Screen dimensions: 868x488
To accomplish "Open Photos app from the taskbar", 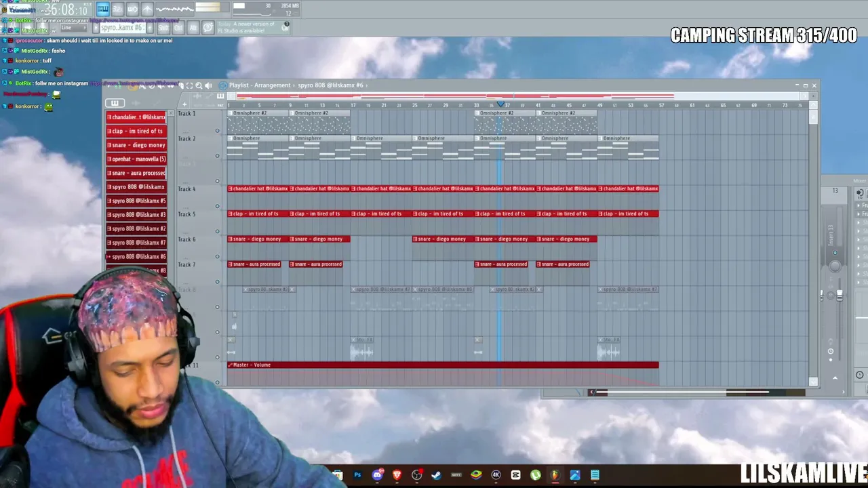I will pos(575,475).
